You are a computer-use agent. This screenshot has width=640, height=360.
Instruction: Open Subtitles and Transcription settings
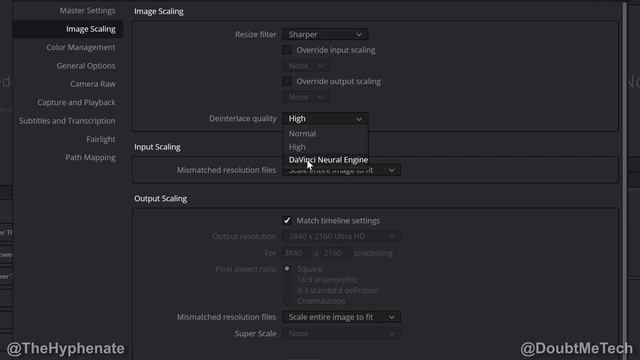(x=67, y=121)
